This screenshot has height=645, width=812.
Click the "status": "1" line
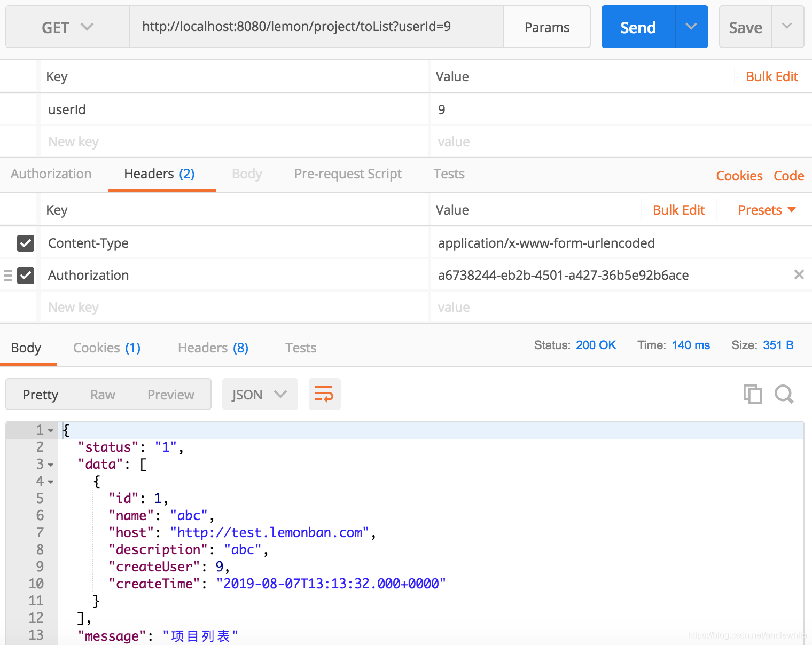131,447
